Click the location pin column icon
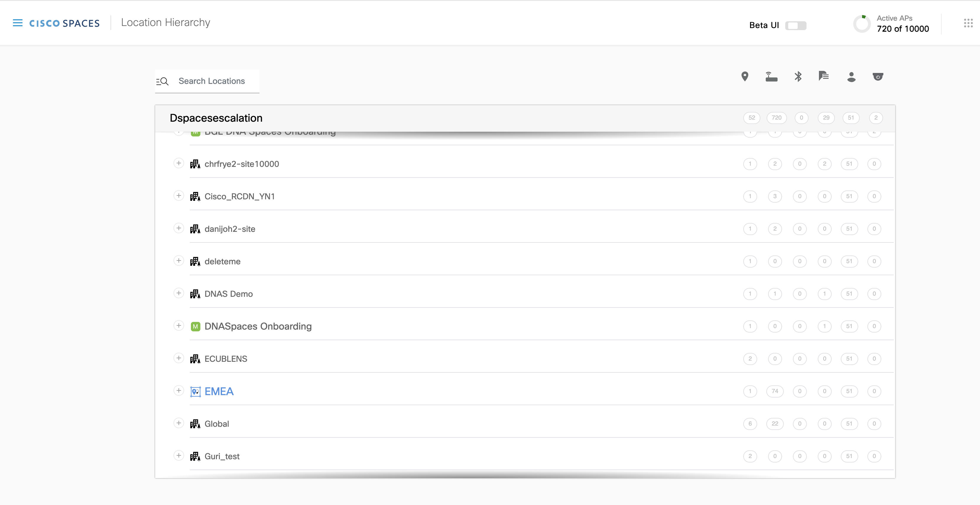The height and width of the screenshot is (505, 980). (x=745, y=76)
